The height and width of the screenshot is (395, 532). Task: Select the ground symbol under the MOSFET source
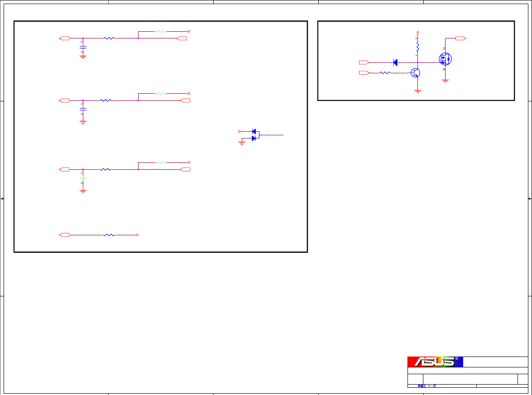coord(445,81)
